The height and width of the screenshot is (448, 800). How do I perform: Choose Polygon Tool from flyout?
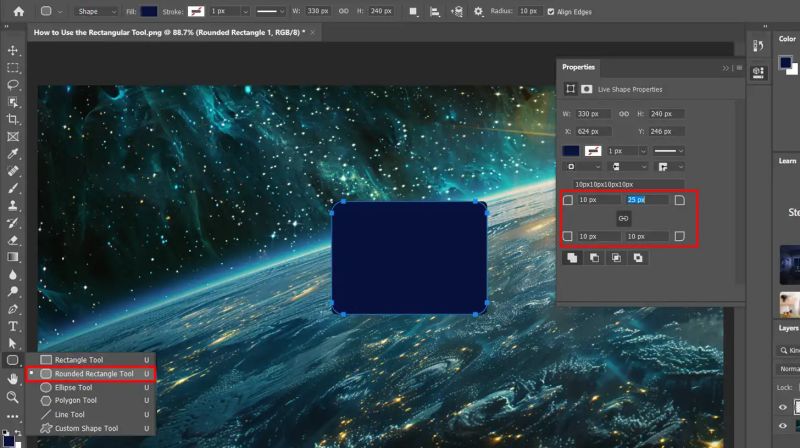(x=91, y=401)
